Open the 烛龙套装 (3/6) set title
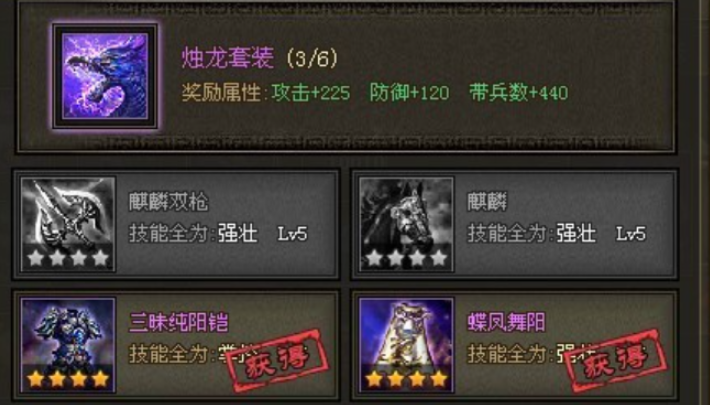The height and width of the screenshot is (405, 710). [x=260, y=58]
